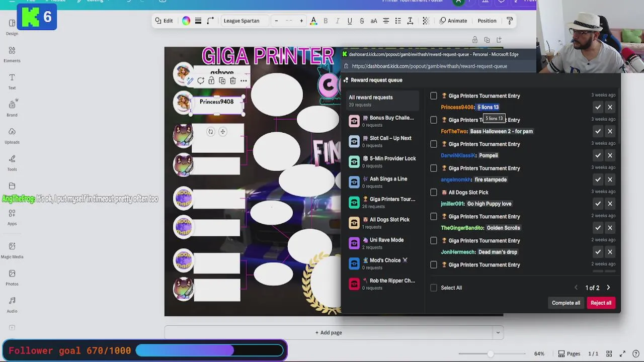This screenshot has width=644, height=362.
Task: Decrease the font size with minus
Action: 276,21
